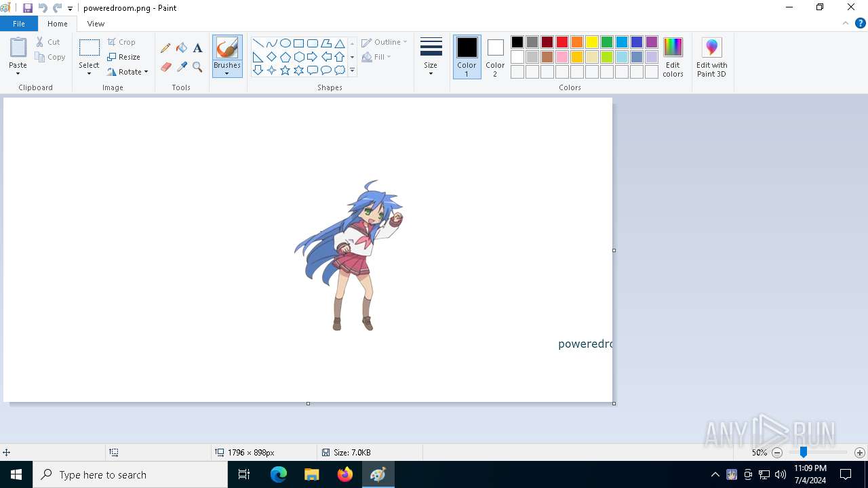Select the Magnifier tool
The width and height of the screenshot is (868, 488).
[x=197, y=67]
